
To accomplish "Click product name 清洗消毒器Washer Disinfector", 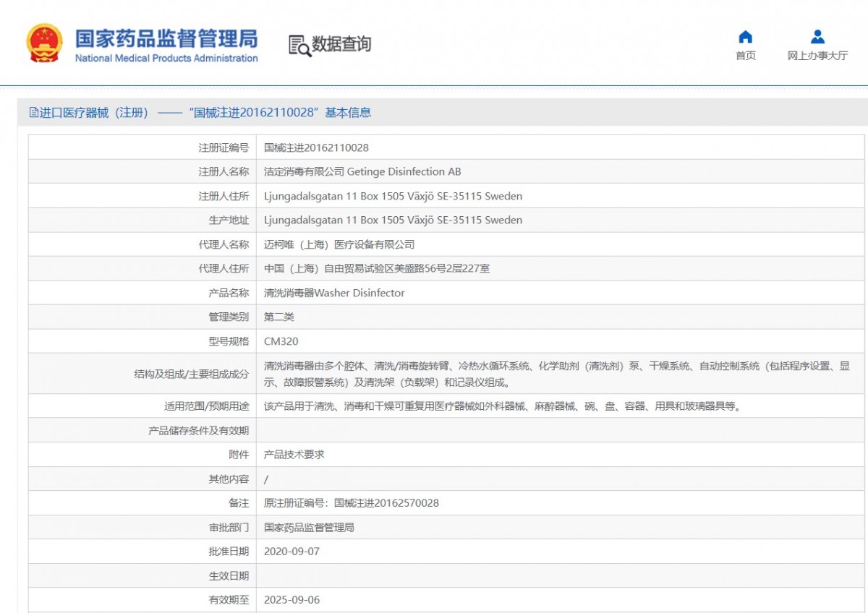I will pyautogui.click(x=334, y=293).
